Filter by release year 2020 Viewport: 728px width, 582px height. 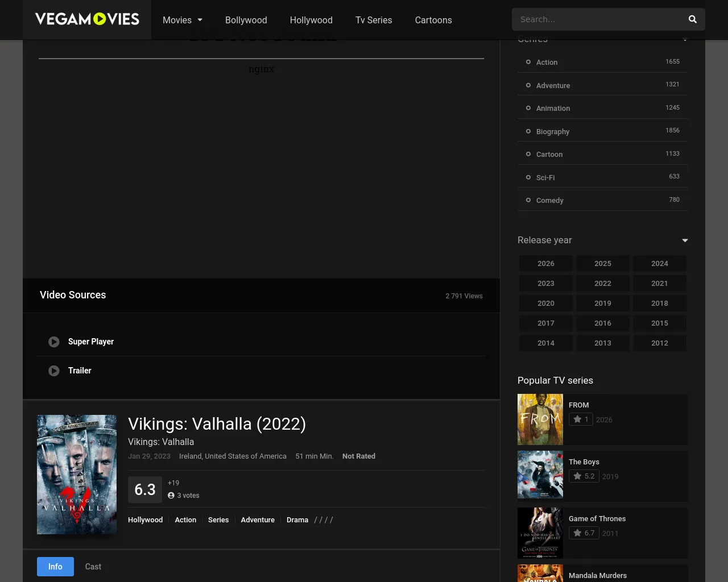click(546, 304)
